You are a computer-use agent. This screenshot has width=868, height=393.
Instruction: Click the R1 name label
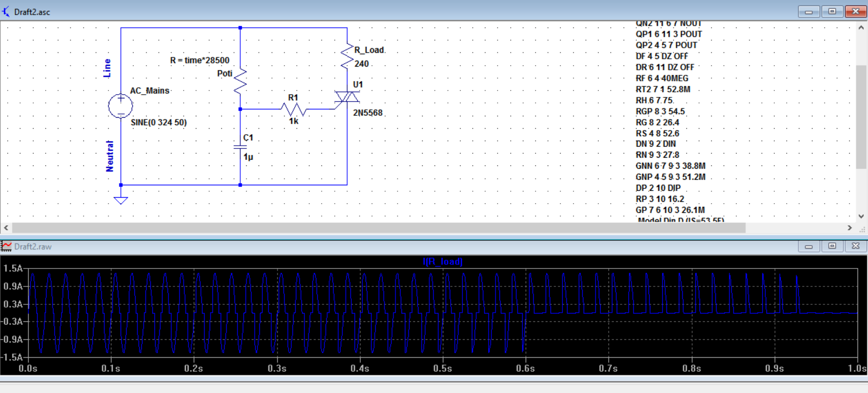293,97
